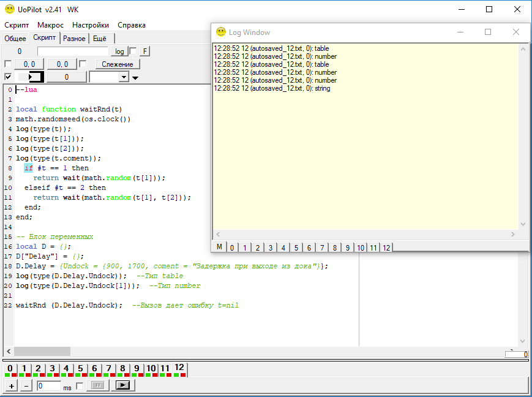Switch to the Разное tab
Screen dimensions: 532x397
tap(74, 38)
